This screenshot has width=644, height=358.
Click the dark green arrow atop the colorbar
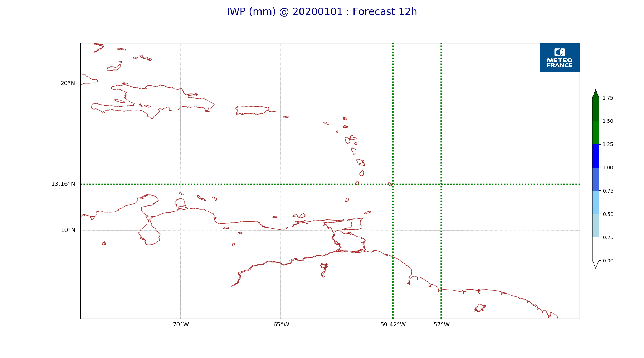(595, 94)
